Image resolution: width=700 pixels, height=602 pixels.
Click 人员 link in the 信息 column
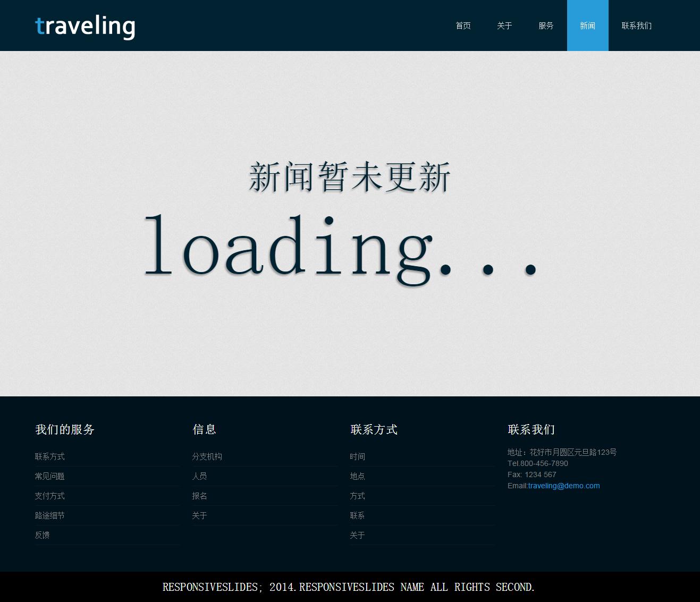click(200, 476)
